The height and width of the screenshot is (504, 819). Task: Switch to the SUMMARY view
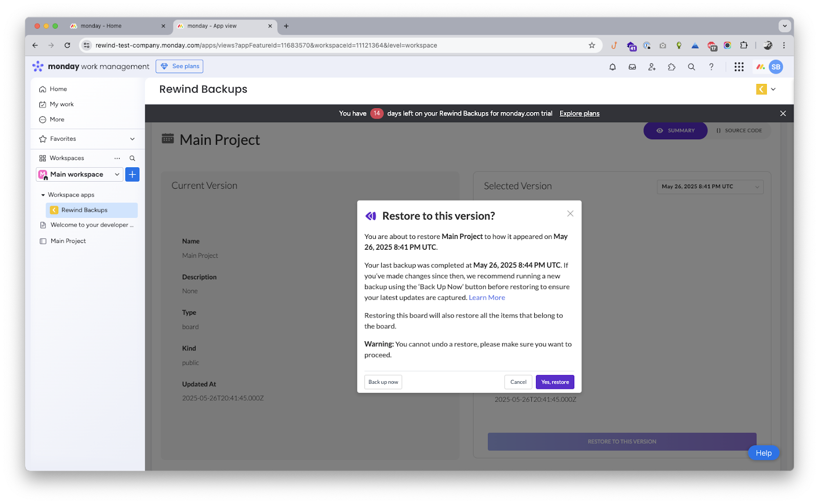point(676,130)
